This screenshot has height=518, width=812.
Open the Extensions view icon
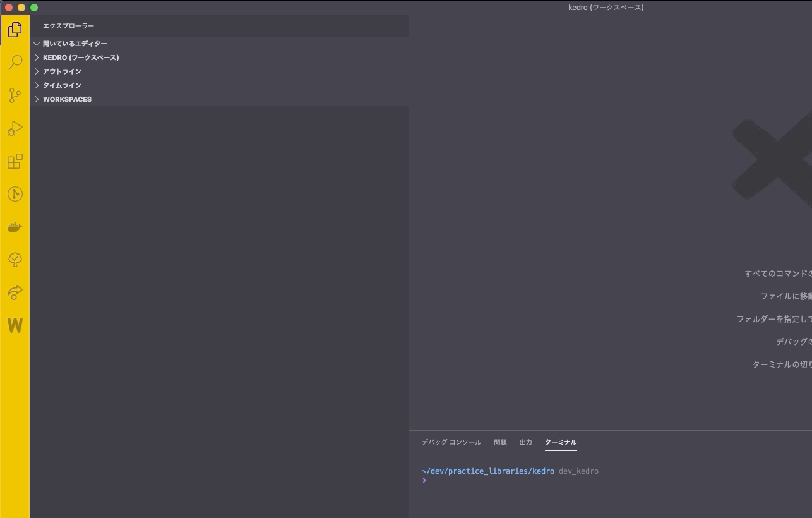[15, 161]
